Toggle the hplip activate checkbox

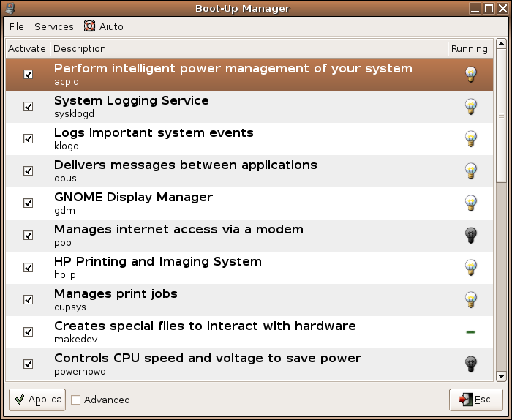(28, 268)
